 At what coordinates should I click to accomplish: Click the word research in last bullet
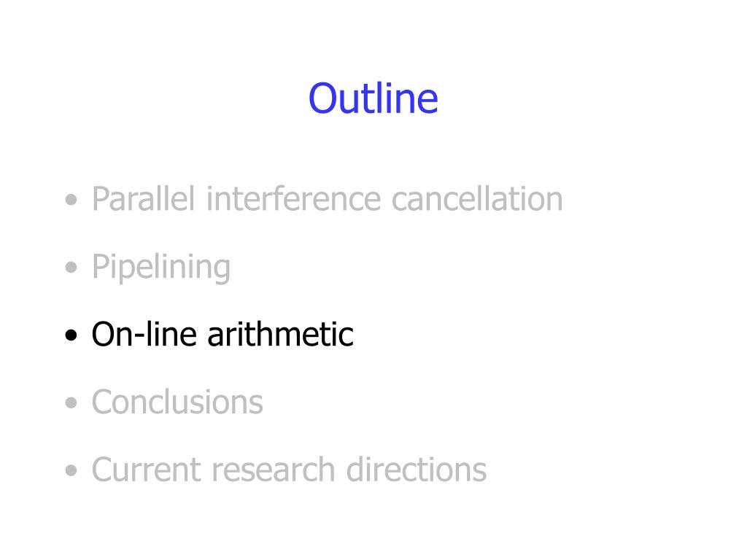[x=274, y=470]
